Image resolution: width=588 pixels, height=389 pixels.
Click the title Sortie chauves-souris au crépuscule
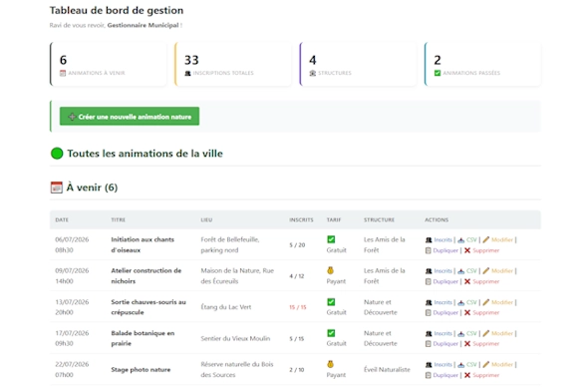(x=148, y=307)
